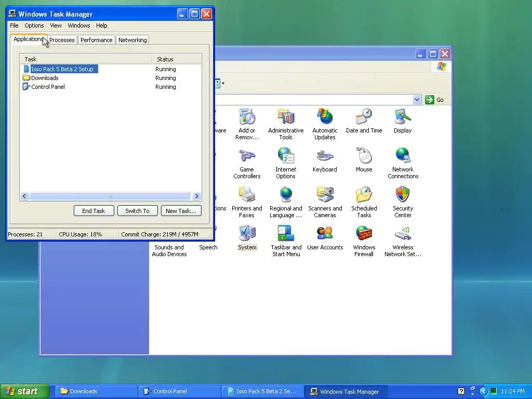Sort by the Status column header
Viewport: 532px width, 399px height.
tap(177, 59)
